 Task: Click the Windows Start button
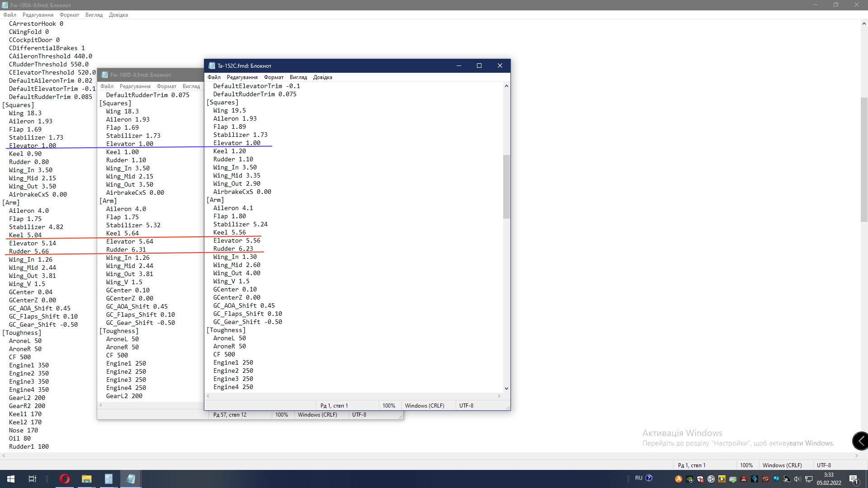click(x=11, y=479)
